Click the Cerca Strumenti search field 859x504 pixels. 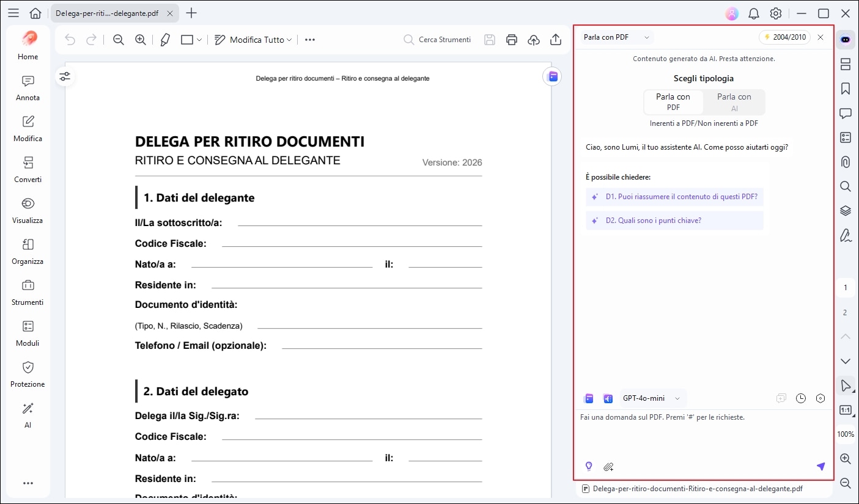(x=438, y=40)
